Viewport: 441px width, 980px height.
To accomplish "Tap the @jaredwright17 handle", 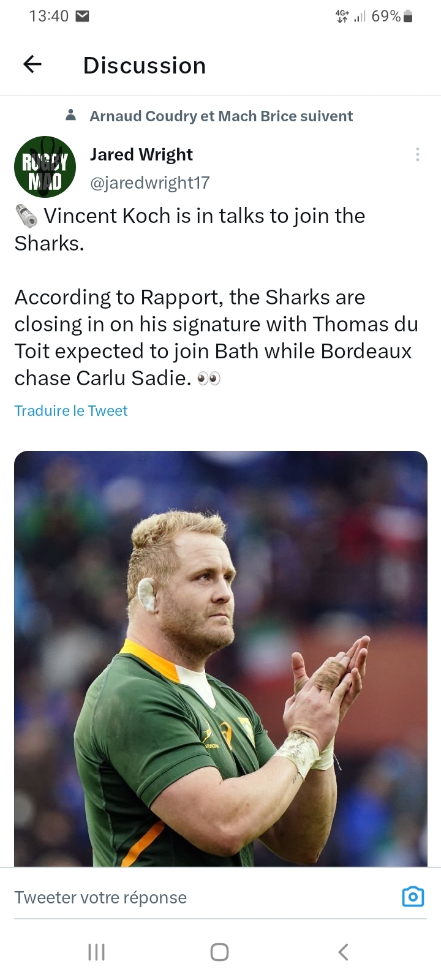I will point(150,183).
